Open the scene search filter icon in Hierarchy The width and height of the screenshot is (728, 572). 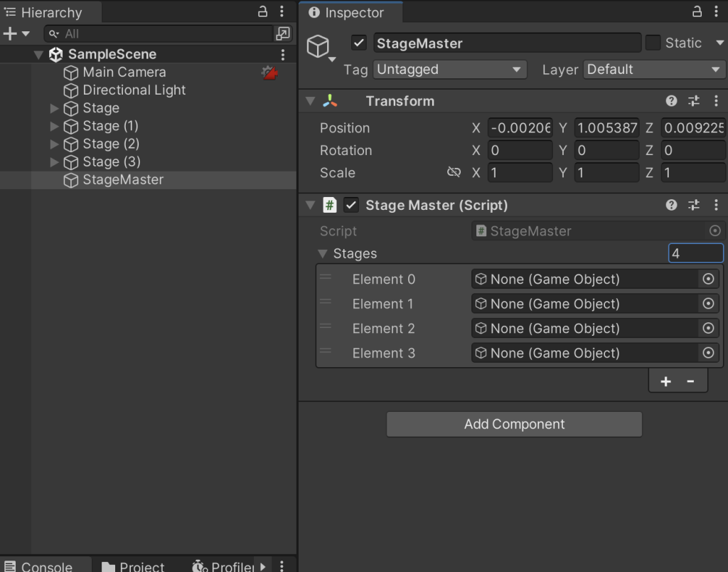coord(283,33)
